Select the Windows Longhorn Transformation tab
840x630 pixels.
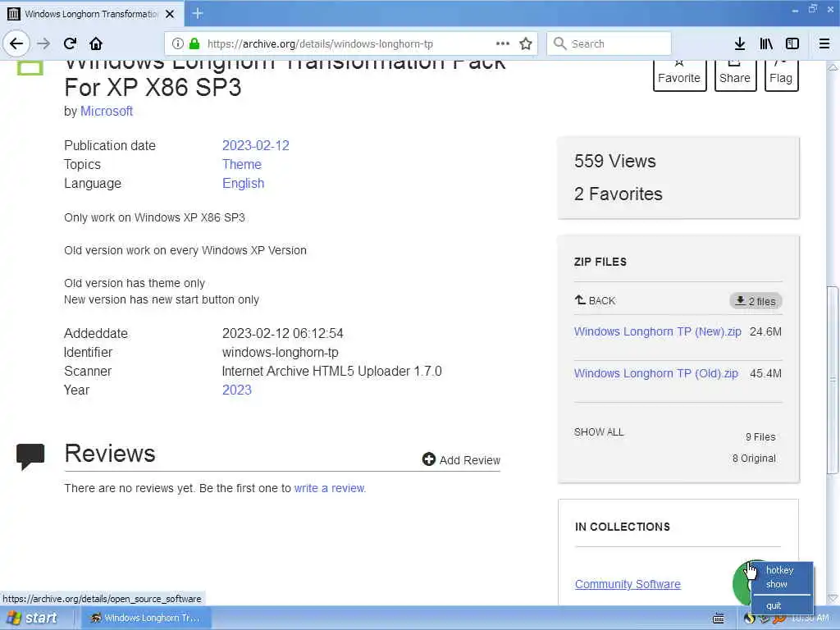(91, 14)
